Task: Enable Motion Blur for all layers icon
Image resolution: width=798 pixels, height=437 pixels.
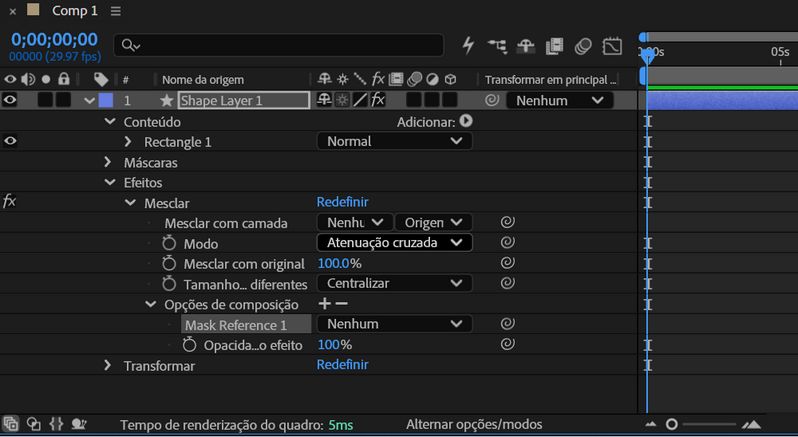Action: pos(583,46)
